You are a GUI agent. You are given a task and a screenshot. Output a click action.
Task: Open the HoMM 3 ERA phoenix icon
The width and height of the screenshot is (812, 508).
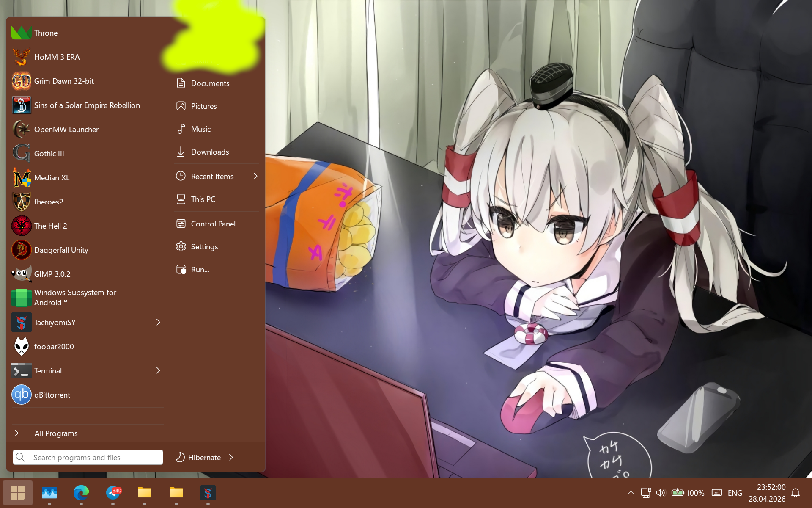[x=21, y=57]
